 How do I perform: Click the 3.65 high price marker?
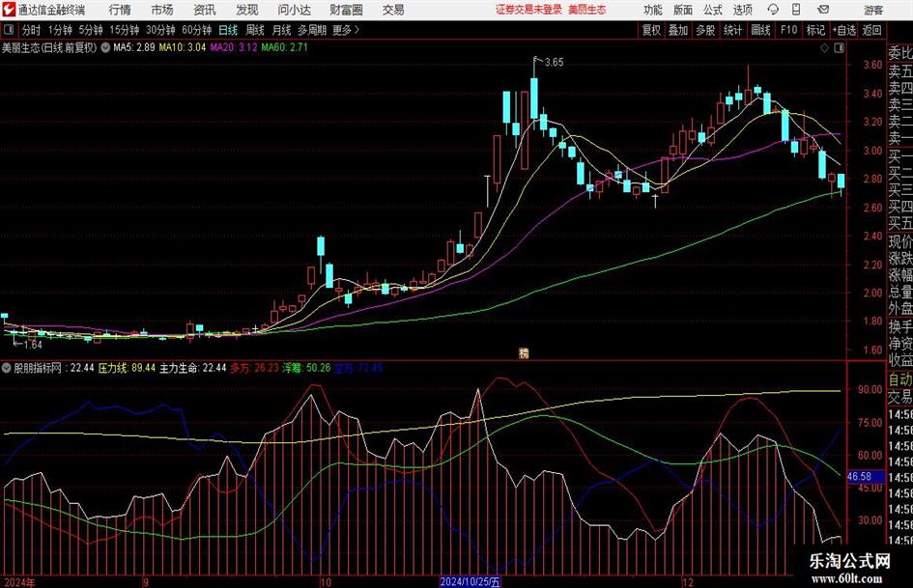click(554, 63)
